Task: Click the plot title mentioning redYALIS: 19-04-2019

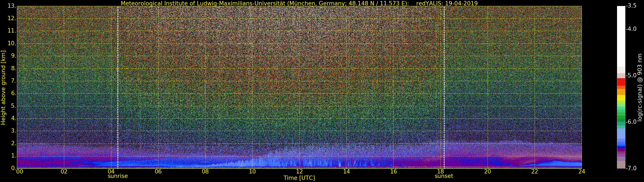Action: coord(299,3)
